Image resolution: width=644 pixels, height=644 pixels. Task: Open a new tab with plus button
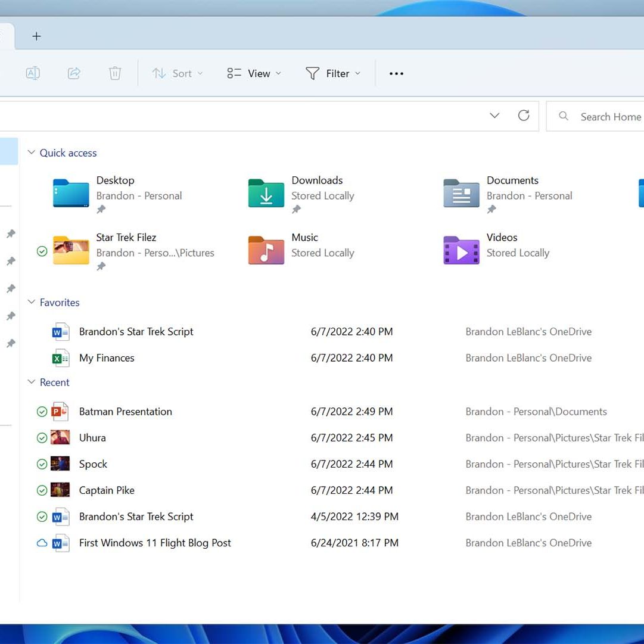coord(36,36)
